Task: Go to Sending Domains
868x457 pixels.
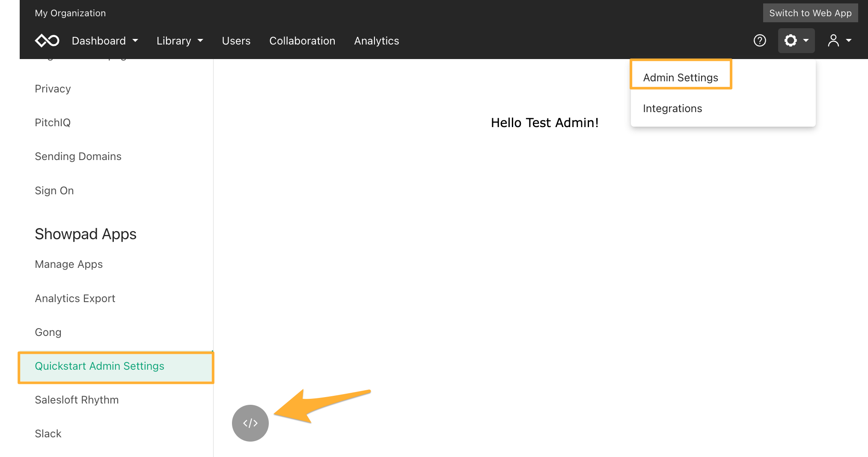Action: tap(78, 156)
